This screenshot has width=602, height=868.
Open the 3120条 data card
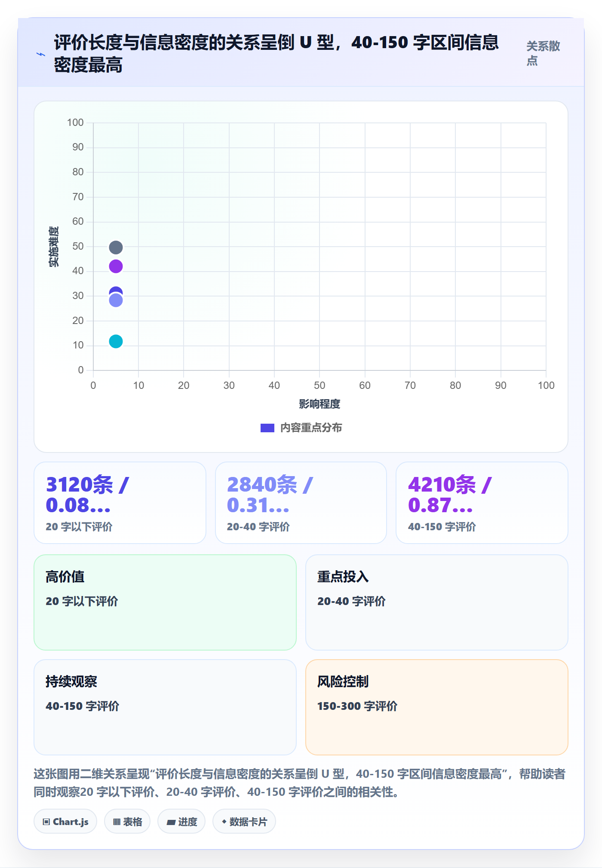[x=120, y=503]
